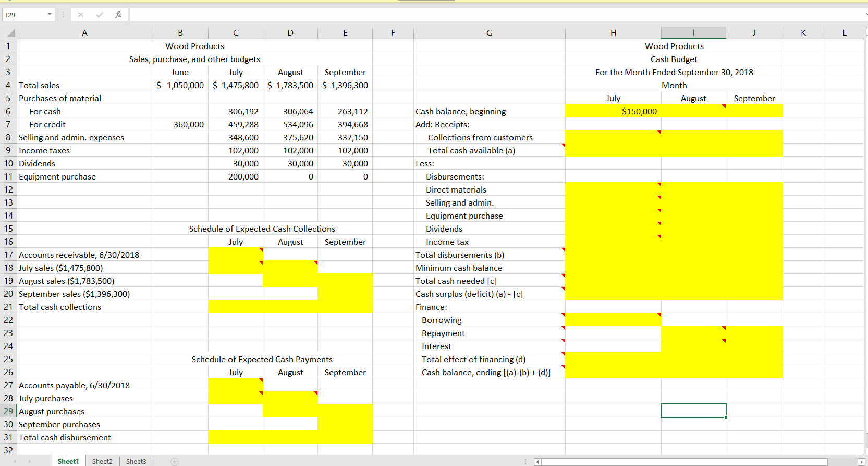Click the Enter checkmark formula bar icon
Image resolution: width=868 pixels, height=466 pixels.
tap(100, 15)
